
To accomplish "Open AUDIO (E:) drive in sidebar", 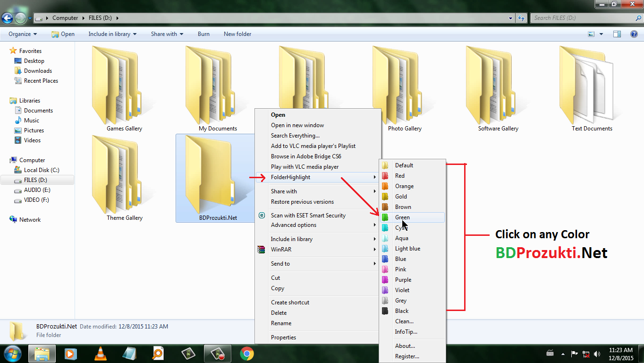I will tap(37, 190).
